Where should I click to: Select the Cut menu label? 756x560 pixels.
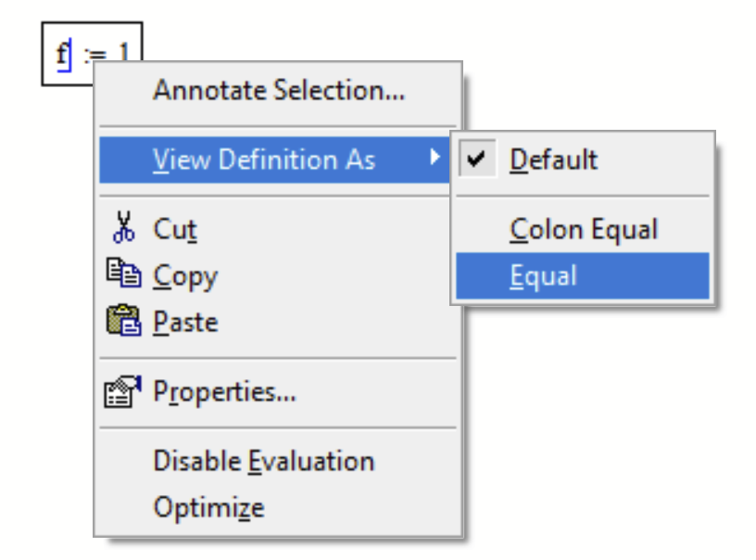click(175, 229)
